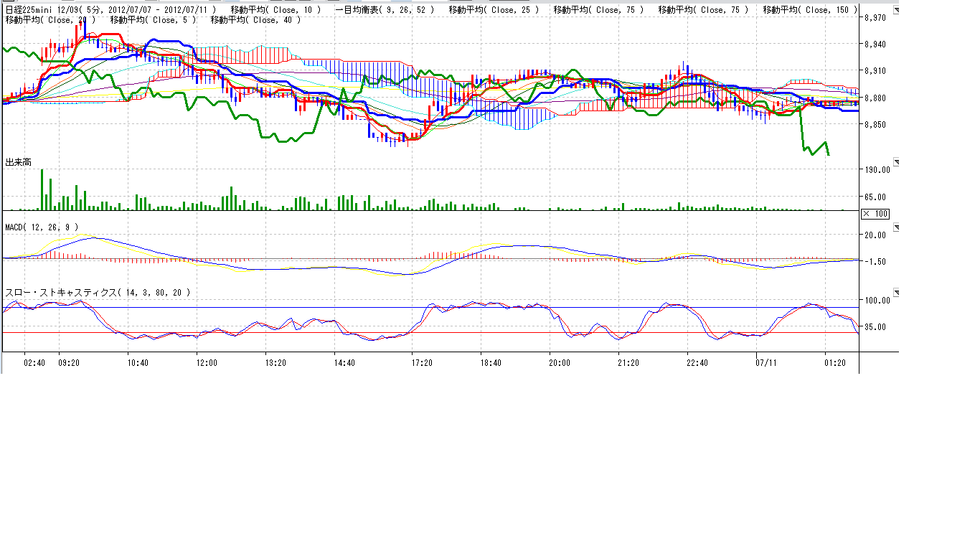Click the 09:20 time axis marker

pos(69,363)
